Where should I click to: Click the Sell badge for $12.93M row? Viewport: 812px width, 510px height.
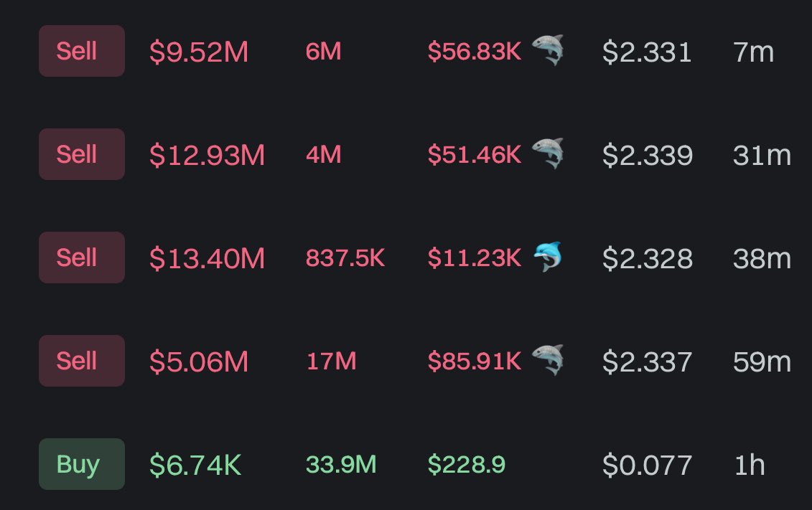pos(82,154)
